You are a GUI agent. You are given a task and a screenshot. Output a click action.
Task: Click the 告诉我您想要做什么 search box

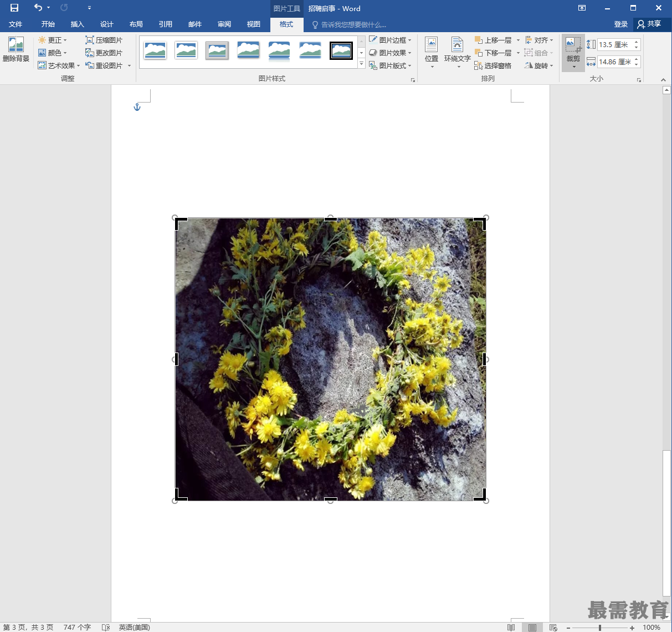pyautogui.click(x=349, y=24)
